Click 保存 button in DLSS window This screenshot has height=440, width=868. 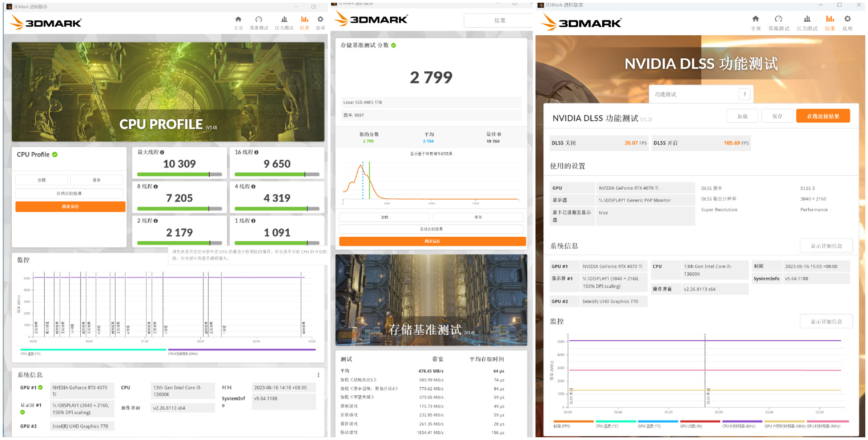(777, 116)
